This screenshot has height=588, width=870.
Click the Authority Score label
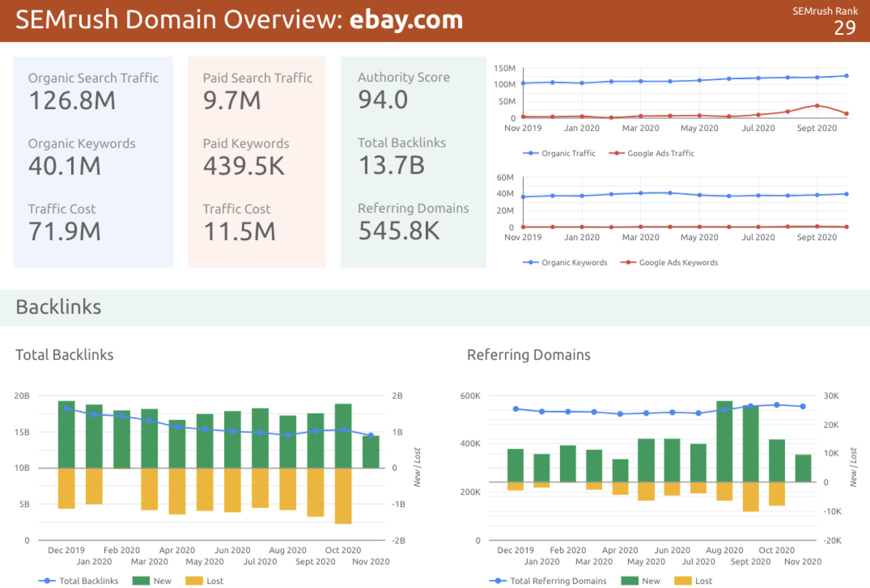pos(403,78)
